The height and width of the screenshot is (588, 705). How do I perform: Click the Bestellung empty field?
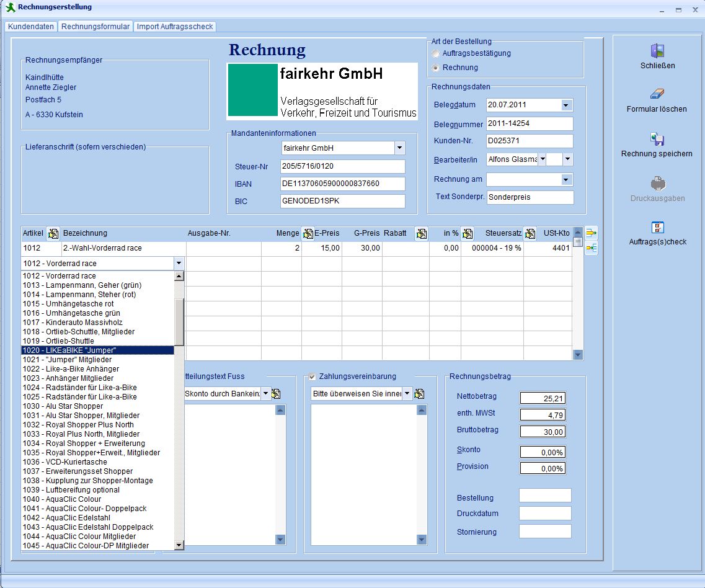click(x=545, y=496)
